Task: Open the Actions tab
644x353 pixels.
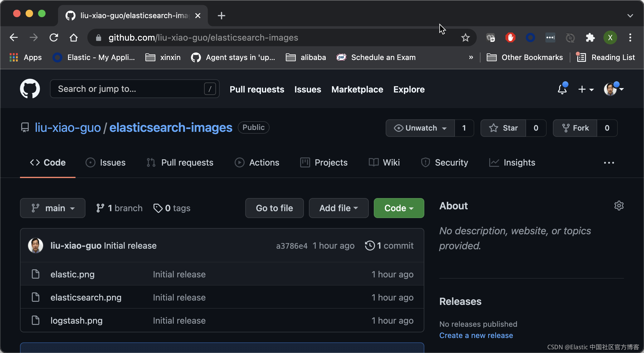Action: click(x=257, y=162)
